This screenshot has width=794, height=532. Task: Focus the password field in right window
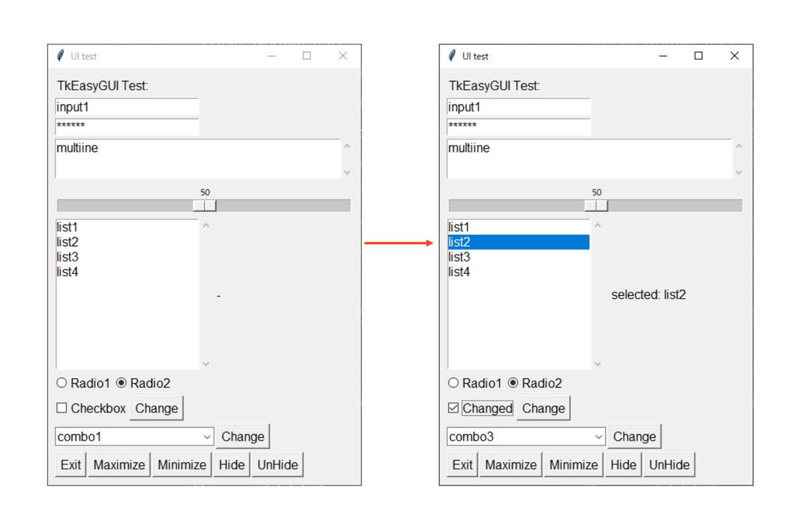(519, 126)
